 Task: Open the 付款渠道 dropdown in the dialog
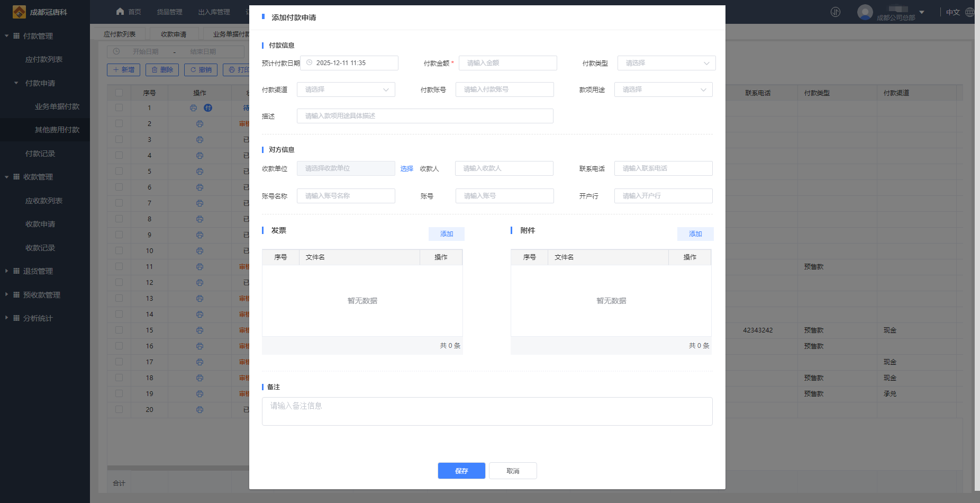coord(346,89)
